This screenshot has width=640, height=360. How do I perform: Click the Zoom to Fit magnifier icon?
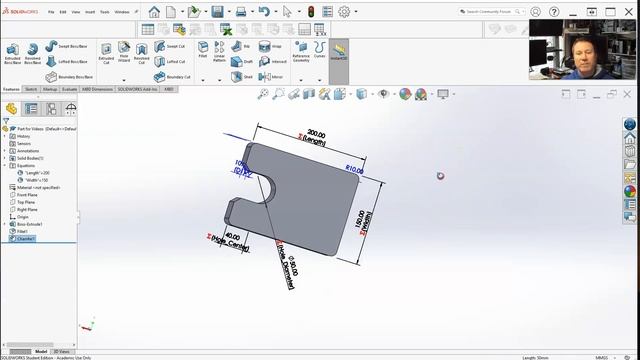click(263, 94)
